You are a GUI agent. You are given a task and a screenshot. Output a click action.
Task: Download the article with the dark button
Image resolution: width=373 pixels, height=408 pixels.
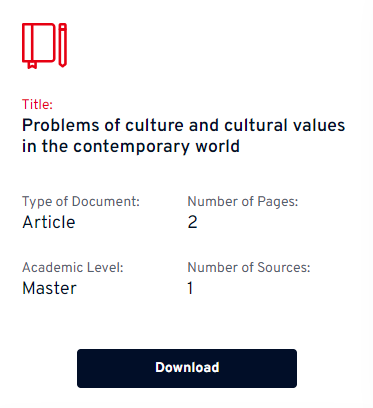pos(187,368)
